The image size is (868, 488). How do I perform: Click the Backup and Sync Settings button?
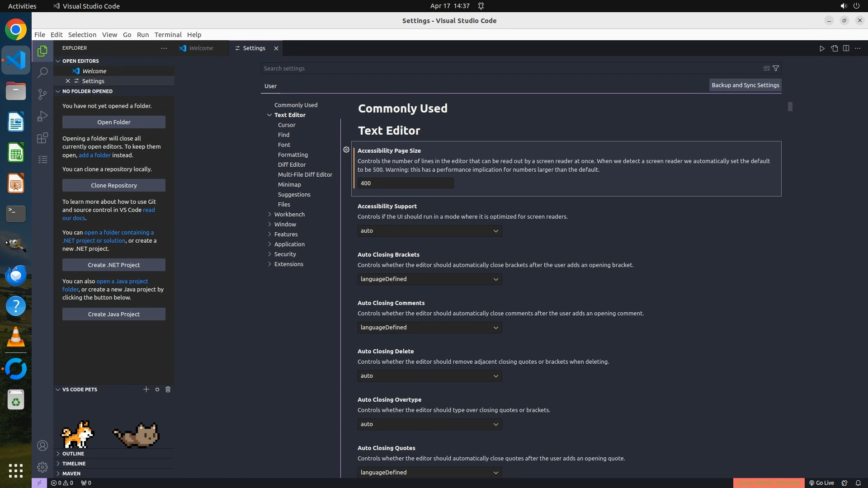coord(745,85)
